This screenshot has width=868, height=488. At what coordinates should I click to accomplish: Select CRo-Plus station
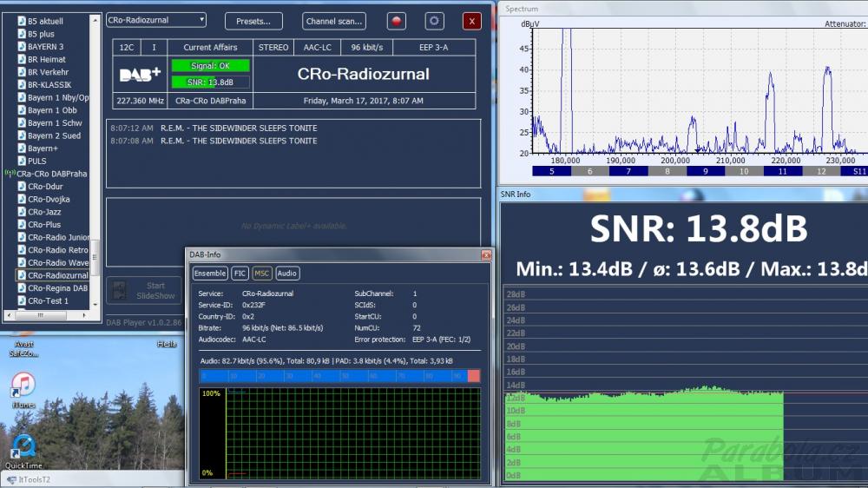44,225
